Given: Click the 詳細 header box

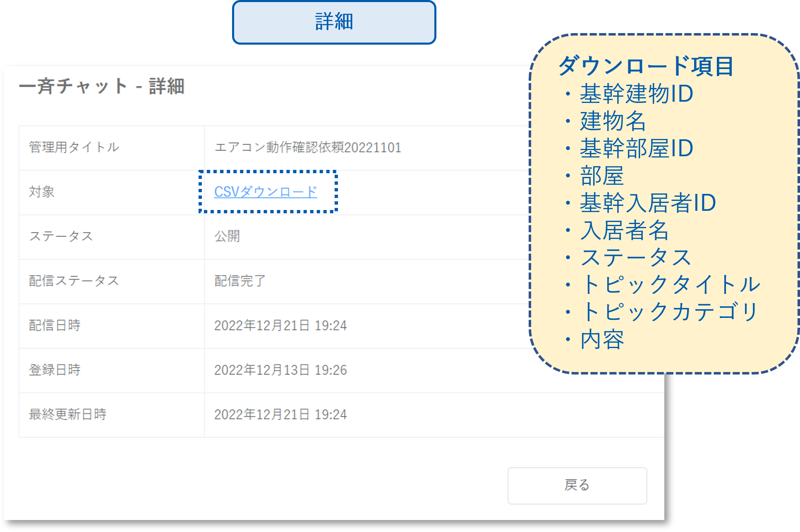Looking at the screenshot, I should 334,22.
